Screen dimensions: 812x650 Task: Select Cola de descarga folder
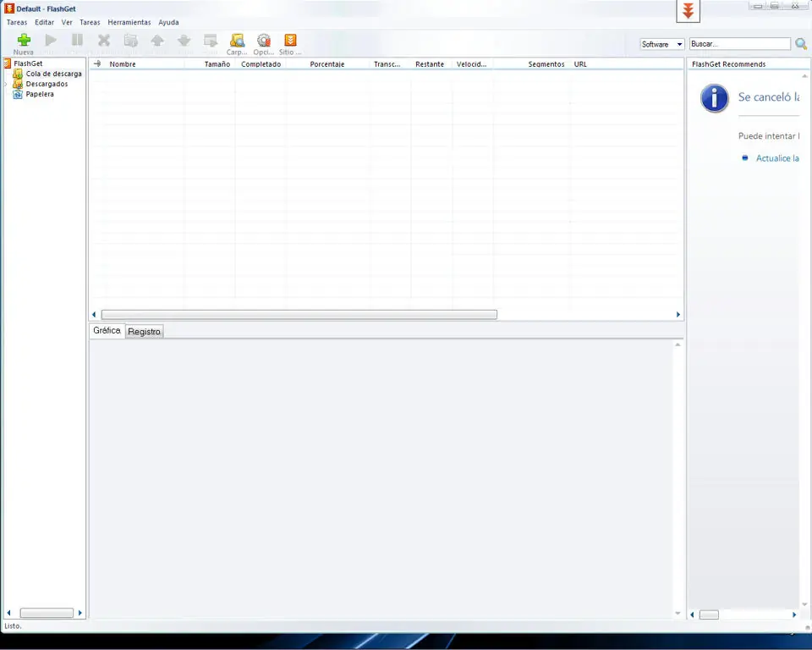coord(54,74)
